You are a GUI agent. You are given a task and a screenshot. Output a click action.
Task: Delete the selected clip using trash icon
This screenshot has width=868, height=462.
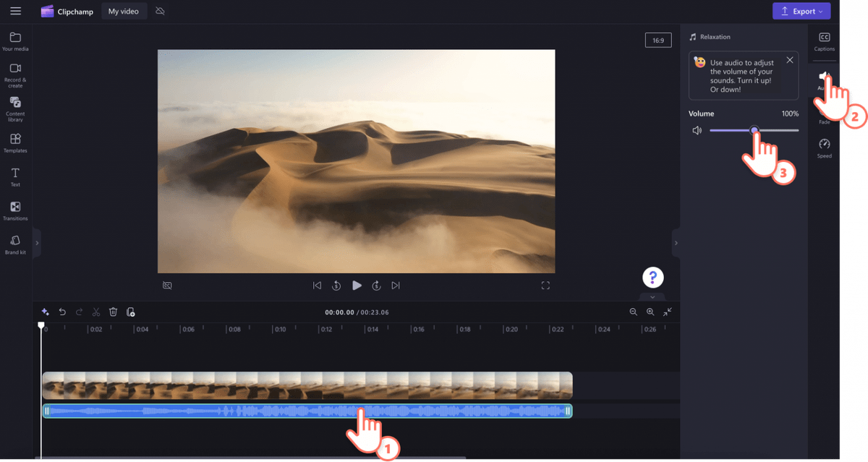tap(113, 312)
